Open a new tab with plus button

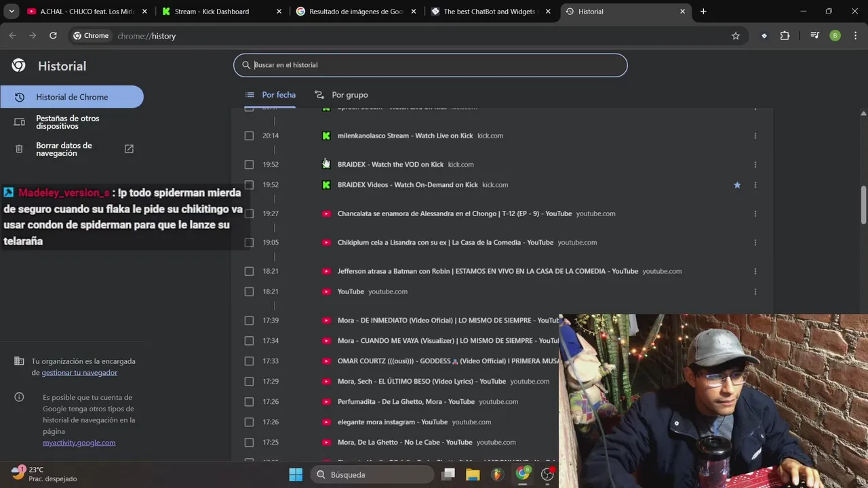[703, 12]
